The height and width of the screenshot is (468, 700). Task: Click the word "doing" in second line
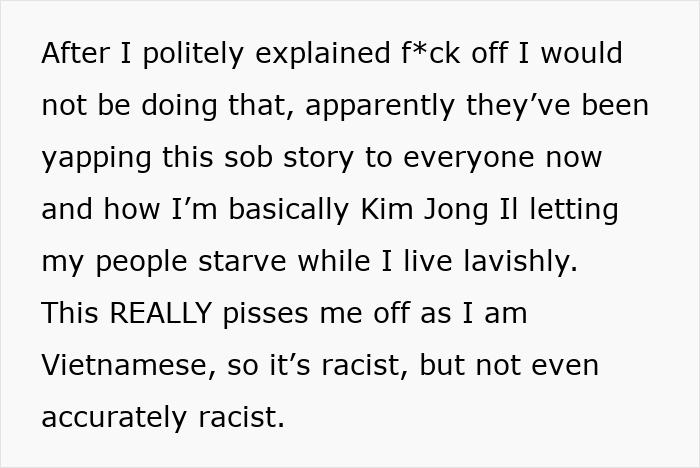(179, 106)
